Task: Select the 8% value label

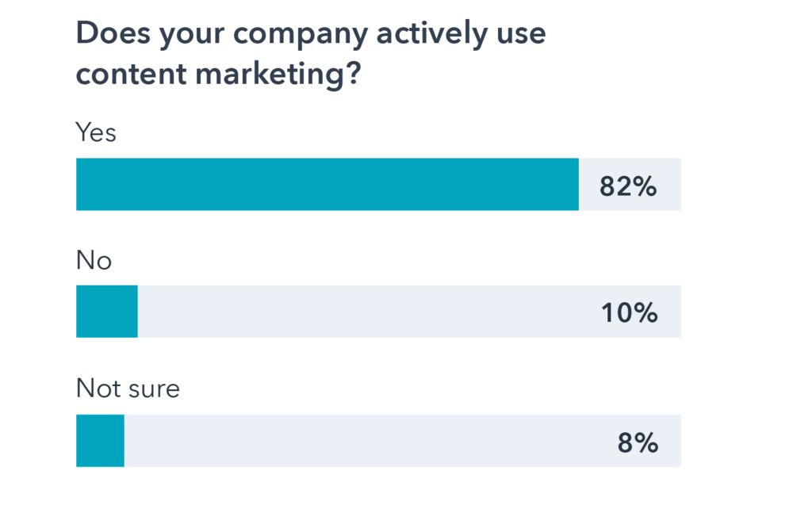Action: tap(638, 442)
